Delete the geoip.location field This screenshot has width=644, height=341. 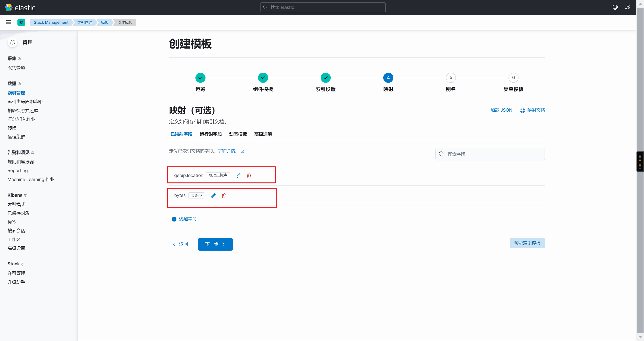click(x=249, y=175)
